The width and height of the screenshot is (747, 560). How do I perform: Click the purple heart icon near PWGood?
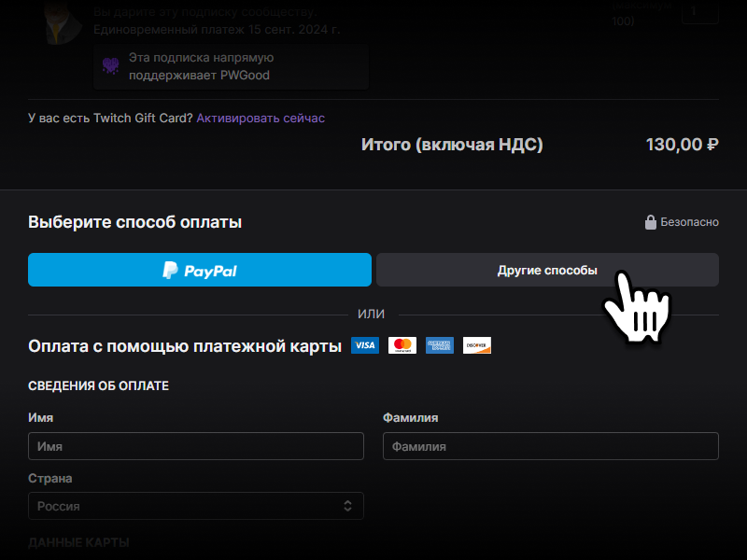110,66
